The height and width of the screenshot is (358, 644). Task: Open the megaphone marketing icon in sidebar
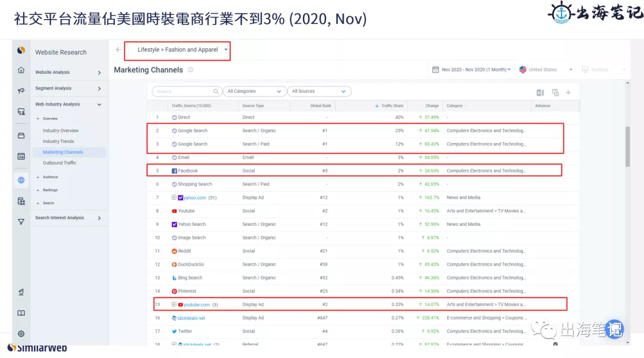(x=21, y=91)
